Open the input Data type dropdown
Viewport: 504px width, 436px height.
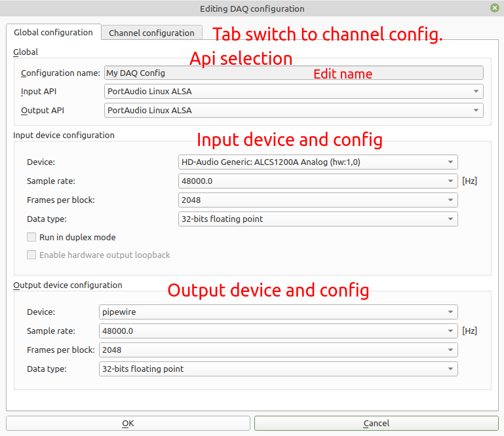318,219
